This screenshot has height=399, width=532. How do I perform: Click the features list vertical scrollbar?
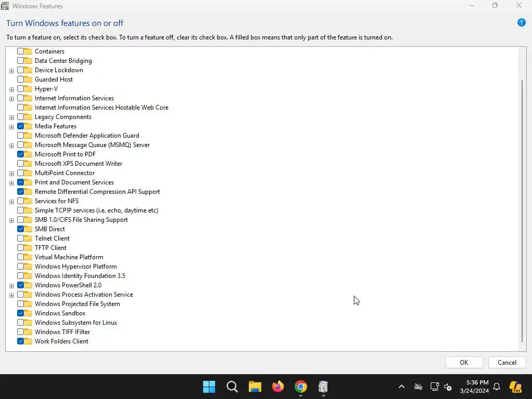tap(522, 211)
